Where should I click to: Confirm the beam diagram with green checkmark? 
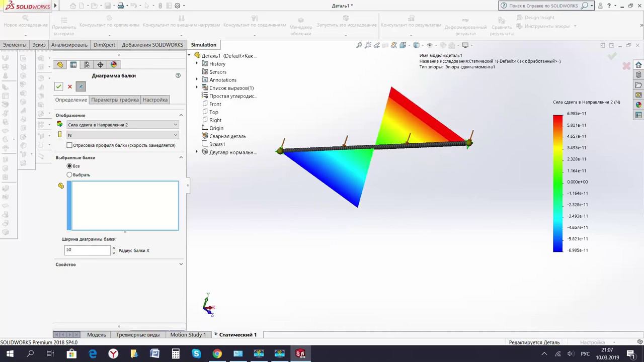click(x=59, y=86)
